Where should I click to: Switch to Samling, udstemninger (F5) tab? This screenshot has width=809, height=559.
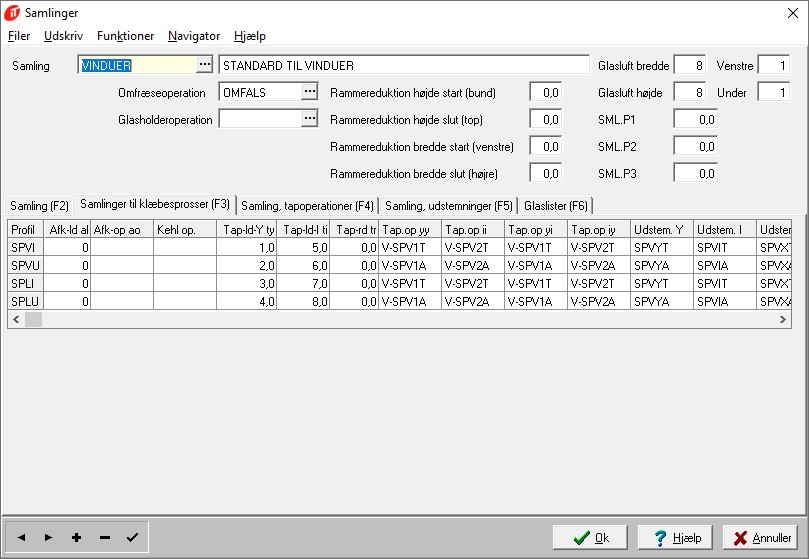[449, 205]
